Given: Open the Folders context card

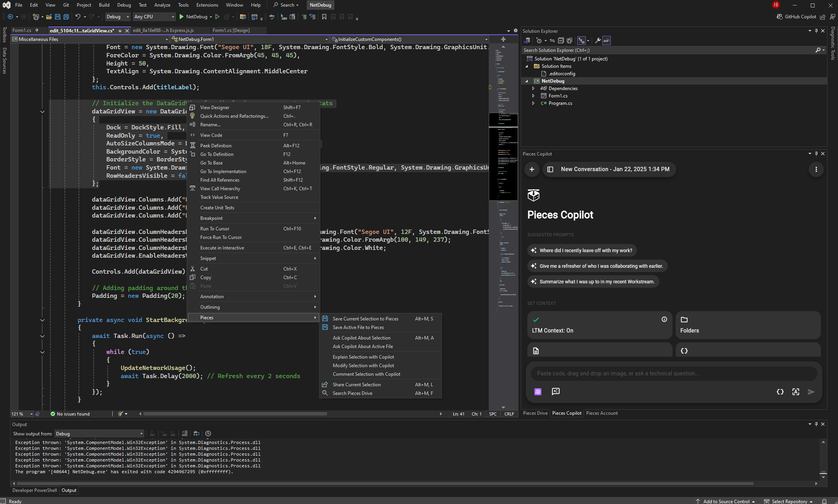Looking at the screenshot, I should (x=748, y=325).
